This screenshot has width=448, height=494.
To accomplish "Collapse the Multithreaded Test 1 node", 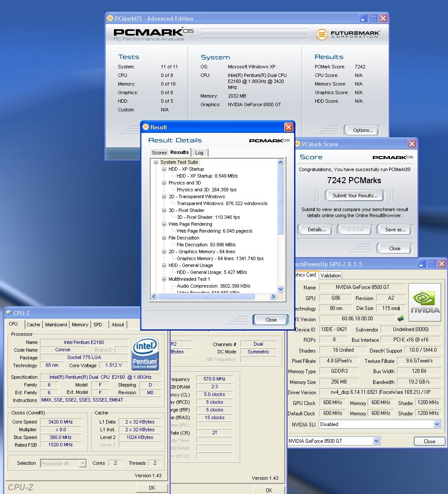I will tap(164, 279).
